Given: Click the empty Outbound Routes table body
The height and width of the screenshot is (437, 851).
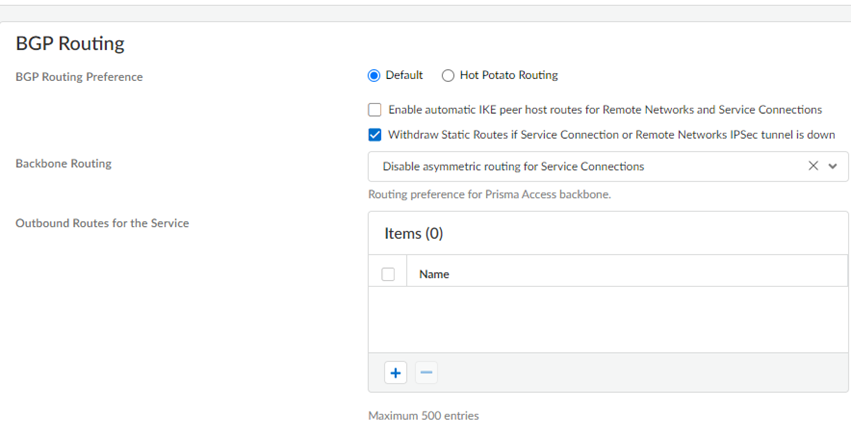Looking at the screenshot, I should (x=608, y=318).
